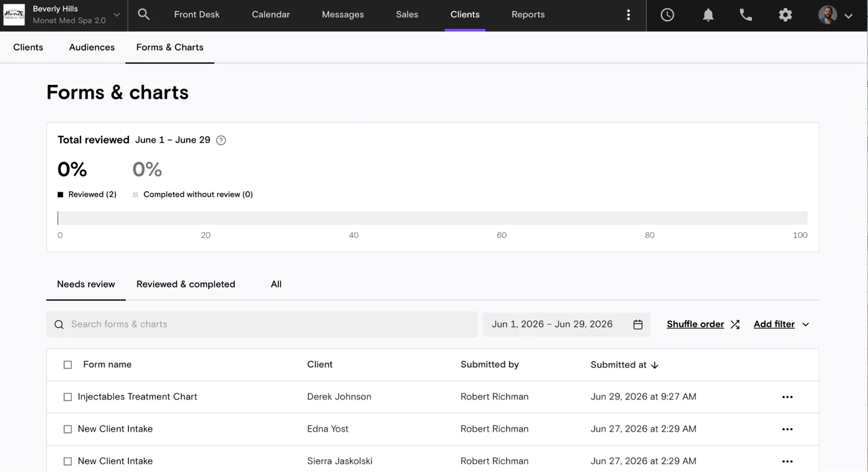Viewport: 868px width, 472px height.
Task: Open the Injectables Treatment Chart form
Action: click(138, 397)
